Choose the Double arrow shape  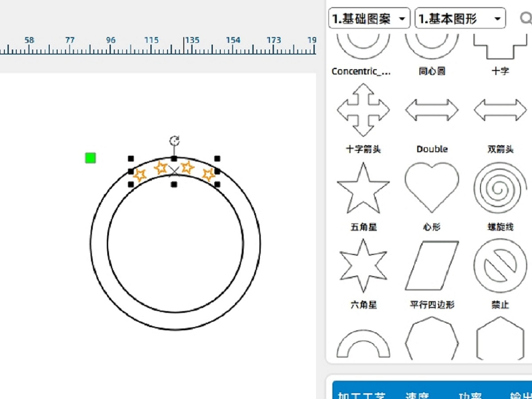point(431,110)
